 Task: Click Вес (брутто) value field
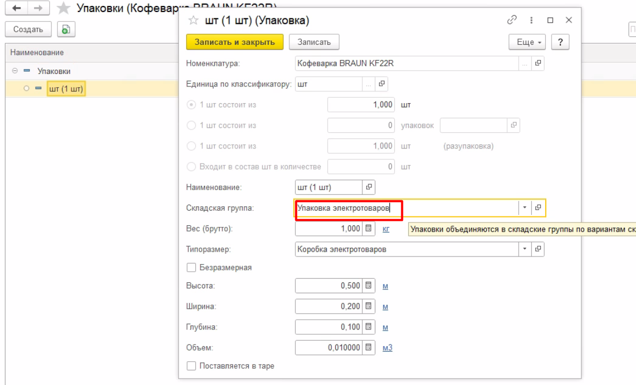[x=329, y=228]
